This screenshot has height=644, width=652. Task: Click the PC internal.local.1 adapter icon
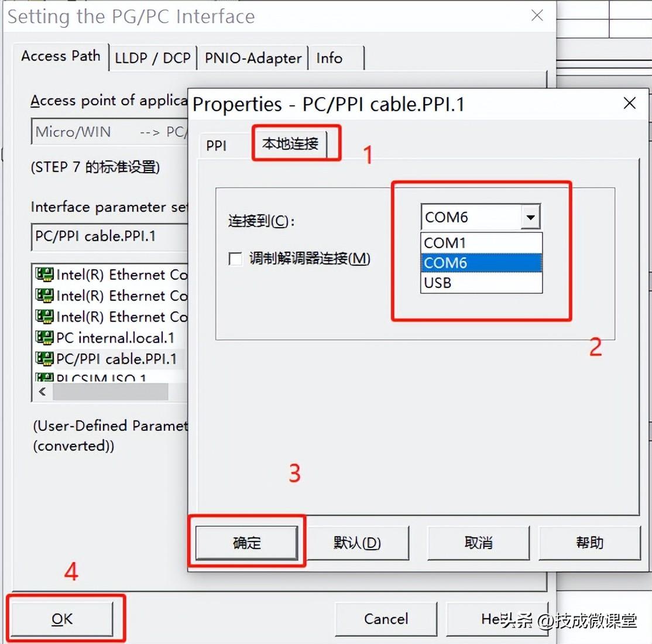44,337
